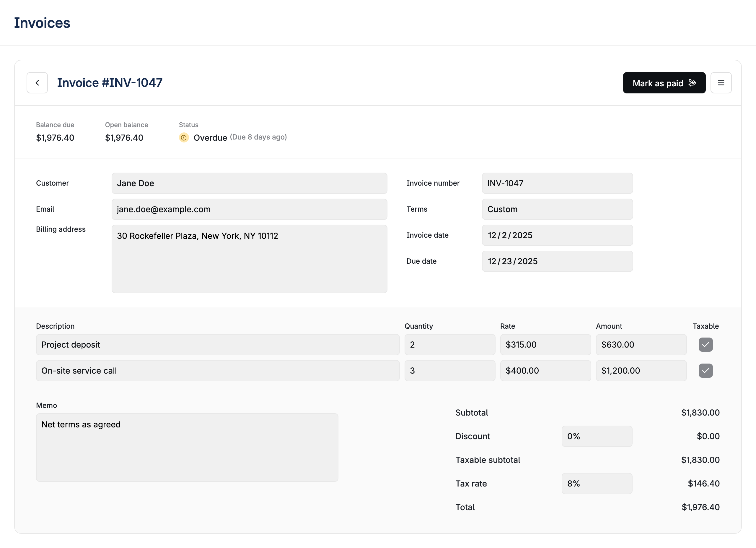Click the Discount $0.00 value

708,436
